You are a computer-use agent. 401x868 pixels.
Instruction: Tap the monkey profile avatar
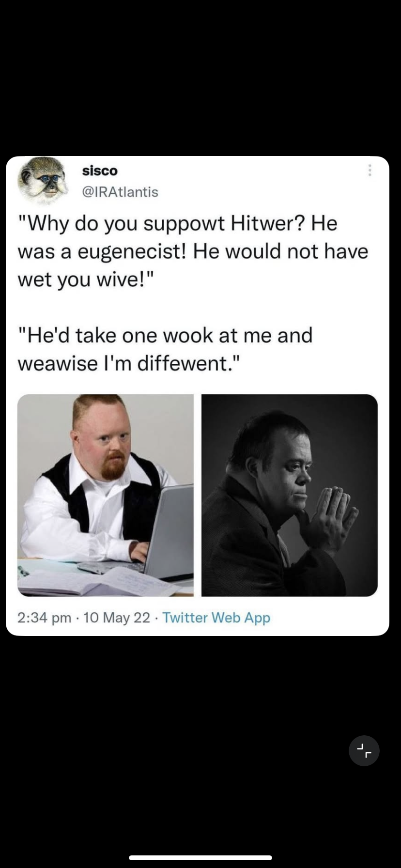[43, 180]
